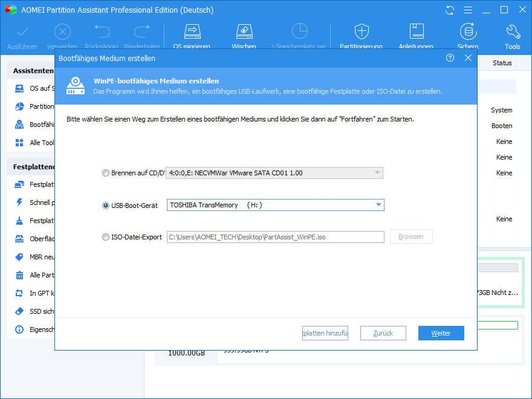Click the Weiter button
532x399 pixels.
coord(441,333)
